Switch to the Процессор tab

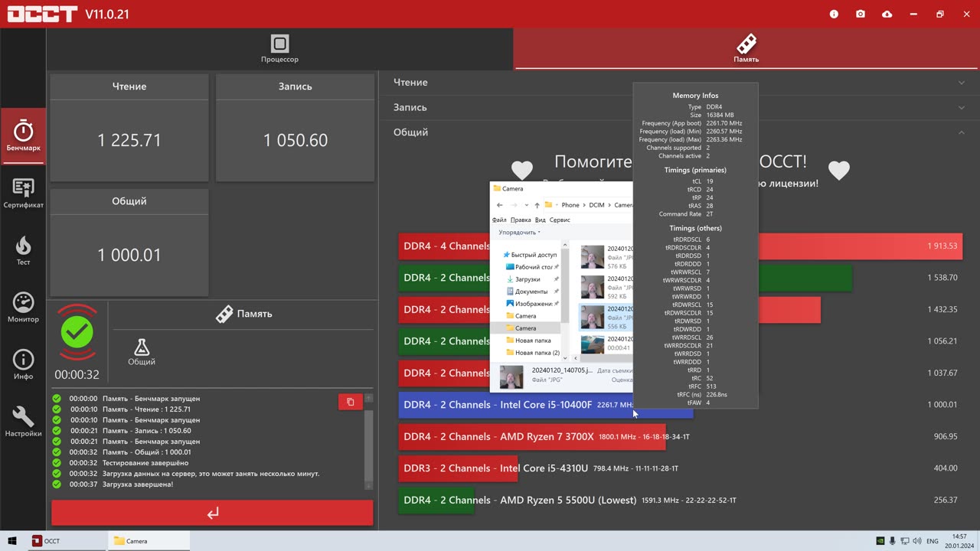pos(279,49)
